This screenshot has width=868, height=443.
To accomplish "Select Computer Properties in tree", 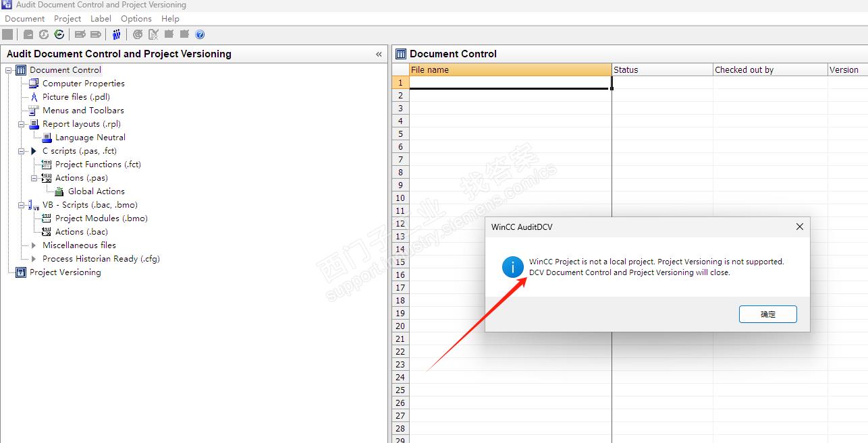I will click(84, 84).
